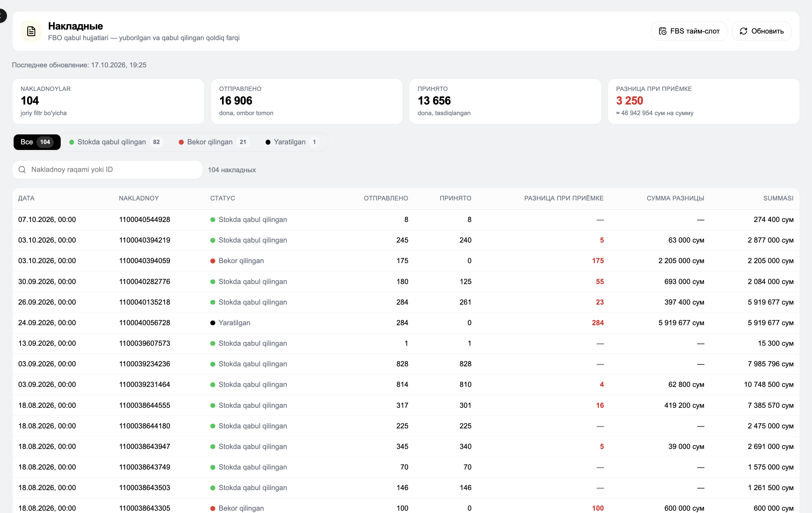Click the Yaratilgan status in row 1100040056728
Screen dimensions: 812x513
point(230,323)
